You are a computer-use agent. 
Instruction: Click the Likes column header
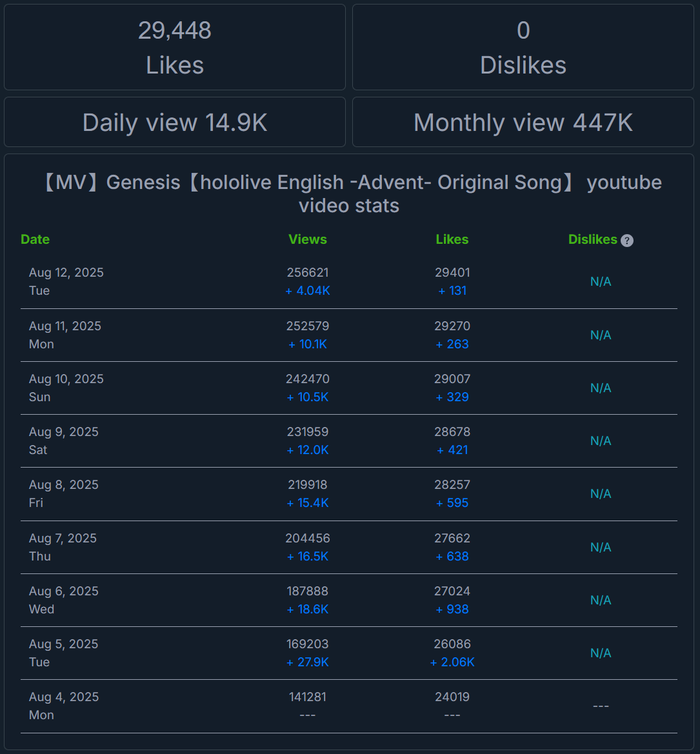click(452, 239)
